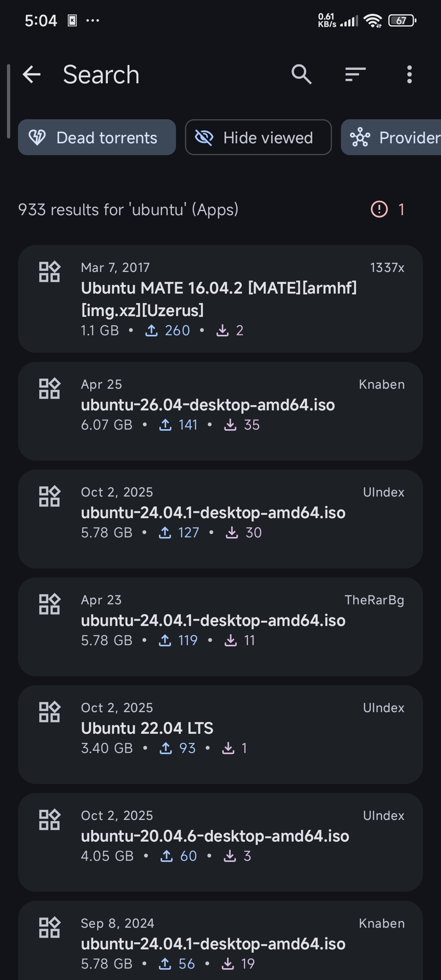Tap the seeders upload icon next to 260
The image size is (441, 980).
(x=151, y=330)
